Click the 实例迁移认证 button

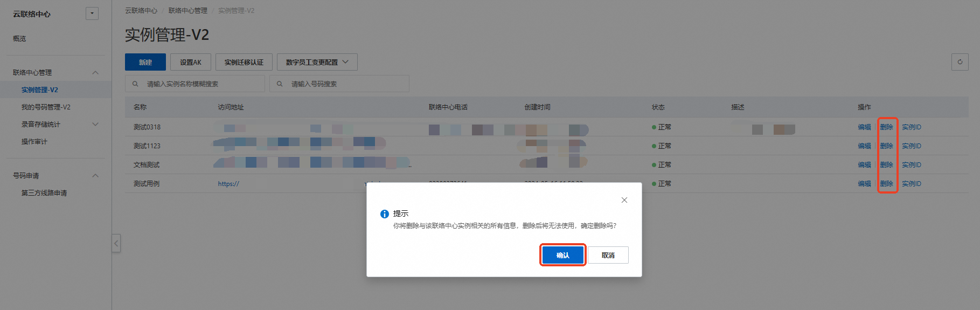click(x=244, y=62)
